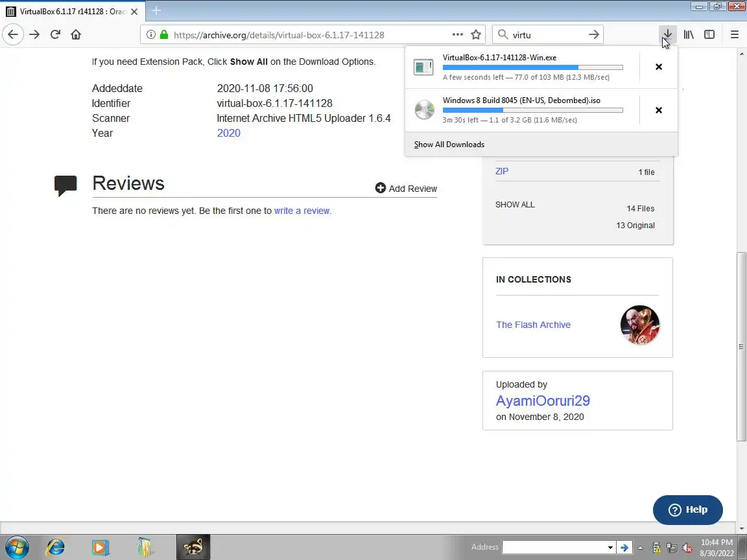The width and height of the screenshot is (747, 560).
Task: Click the Reviews speech bubble icon
Action: click(x=65, y=186)
